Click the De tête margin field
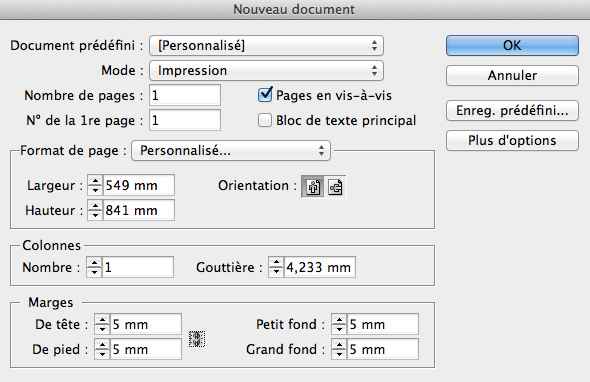This screenshot has width=590, height=382. tap(146, 324)
